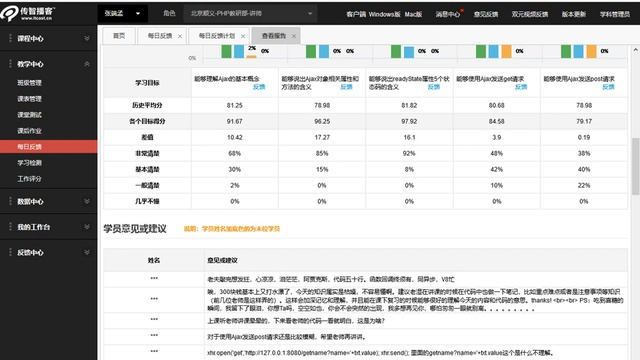Select 课程中心 in the sidebar
The image size is (640, 360).
30,39
